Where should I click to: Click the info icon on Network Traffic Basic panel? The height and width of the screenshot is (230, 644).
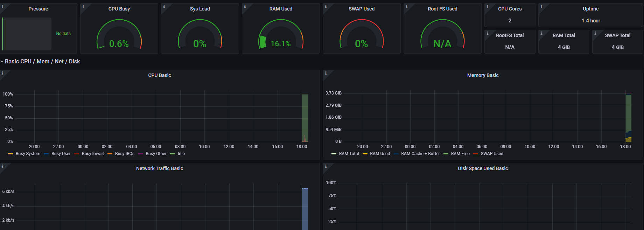2,166
